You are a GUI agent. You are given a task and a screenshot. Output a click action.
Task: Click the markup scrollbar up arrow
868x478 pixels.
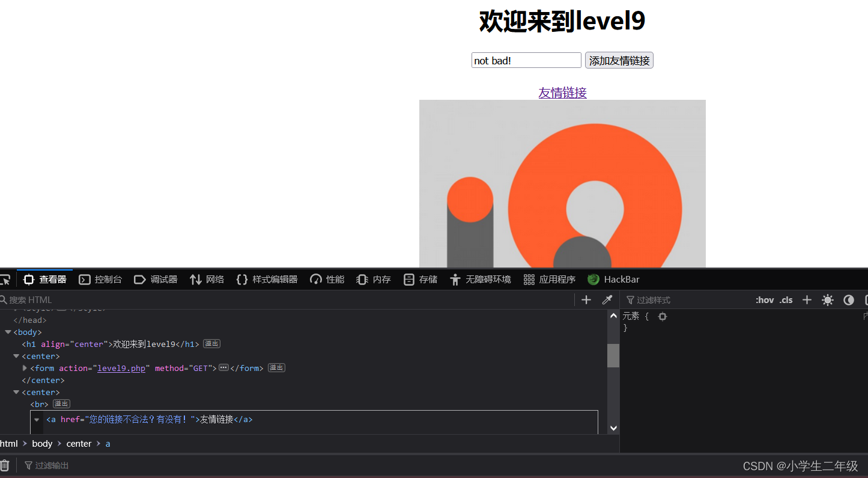[x=613, y=316]
